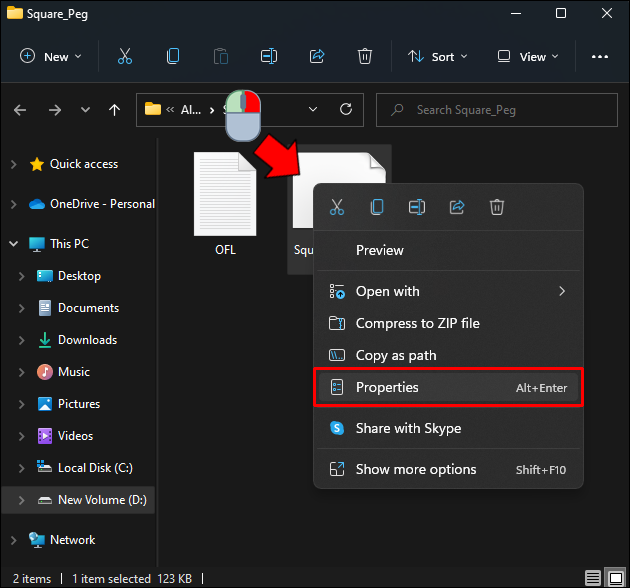The height and width of the screenshot is (588, 630).
Task: Open recent locations dropdown chevron
Action: [x=85, y=109]
